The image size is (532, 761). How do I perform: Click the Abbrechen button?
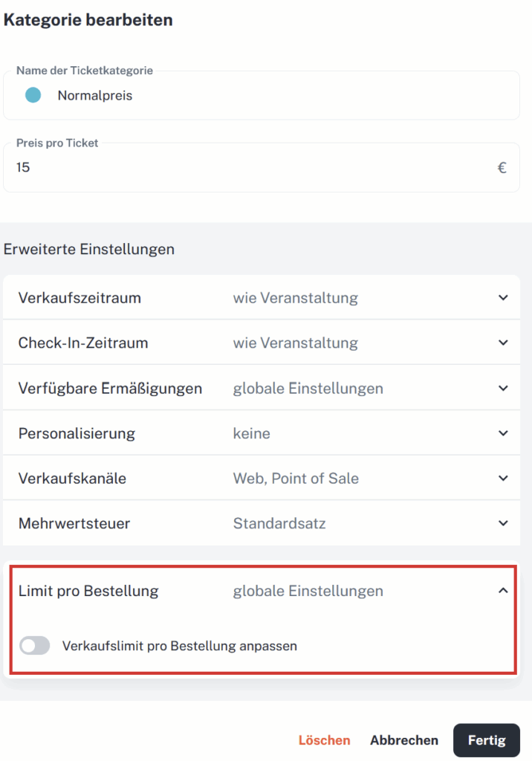[x=404, y=740]
